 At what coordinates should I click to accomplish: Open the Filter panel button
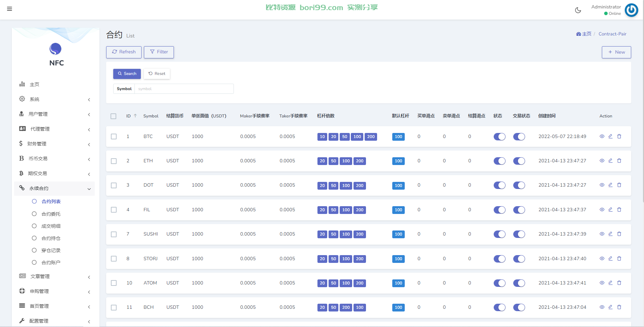coord(159,52)
